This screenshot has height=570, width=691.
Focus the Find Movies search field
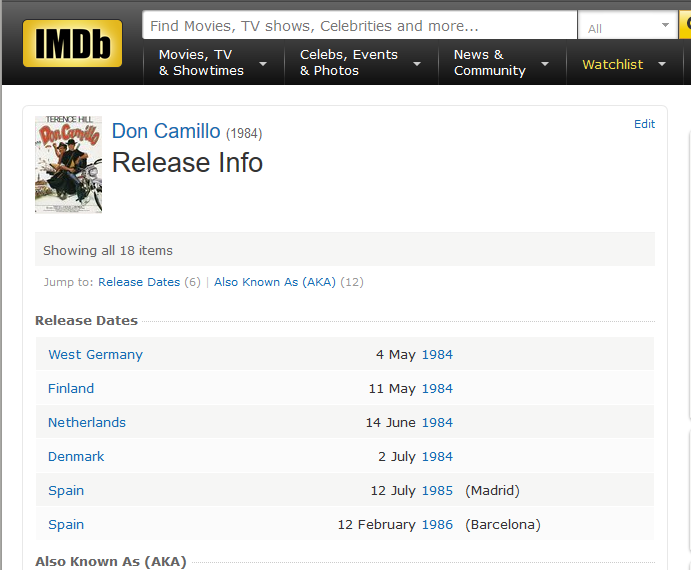coord(360,25)
